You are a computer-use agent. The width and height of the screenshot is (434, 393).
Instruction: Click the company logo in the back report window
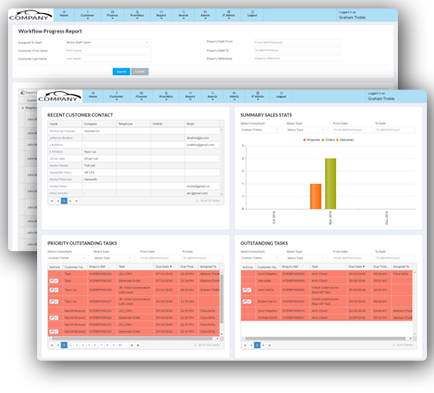30,15
